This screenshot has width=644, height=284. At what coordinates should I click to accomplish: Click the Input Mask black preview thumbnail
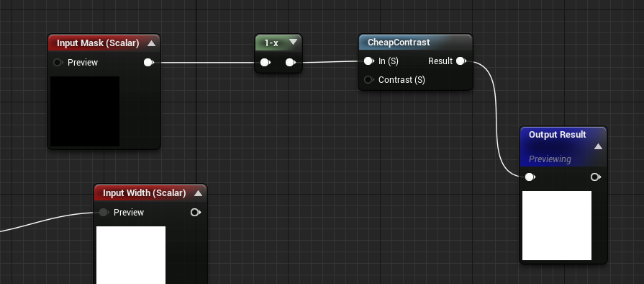coord(85,111)
